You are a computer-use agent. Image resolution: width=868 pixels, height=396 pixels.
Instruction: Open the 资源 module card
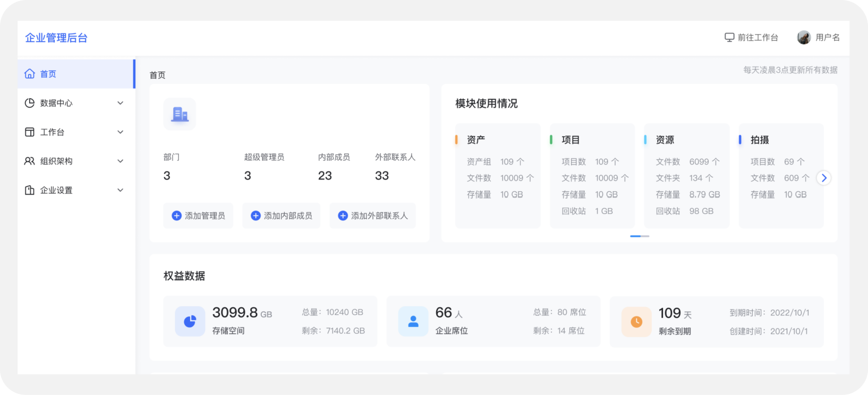pos(687,176)
